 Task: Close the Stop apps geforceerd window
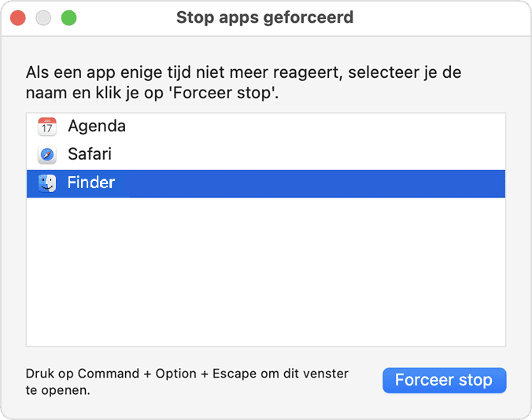17,17
